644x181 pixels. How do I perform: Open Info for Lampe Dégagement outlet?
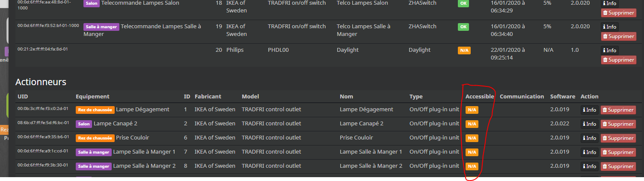click(590, 110)
